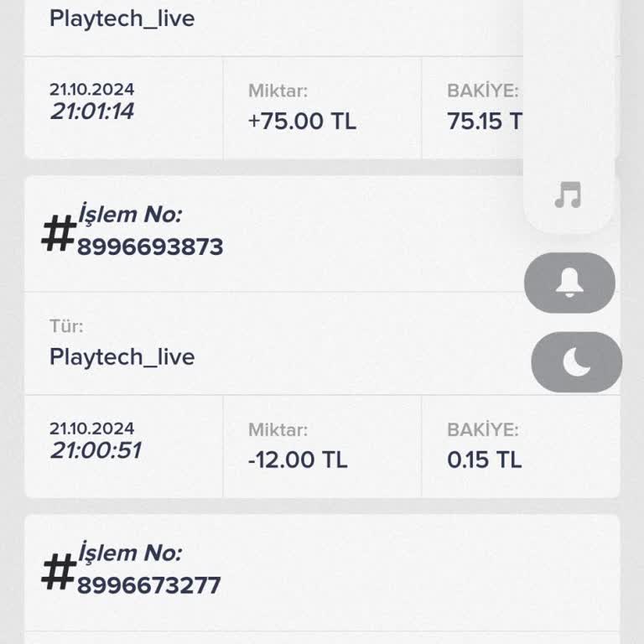Click Playtech_live type under the Tür label
The image size is (644, 644).
(122, 357)
